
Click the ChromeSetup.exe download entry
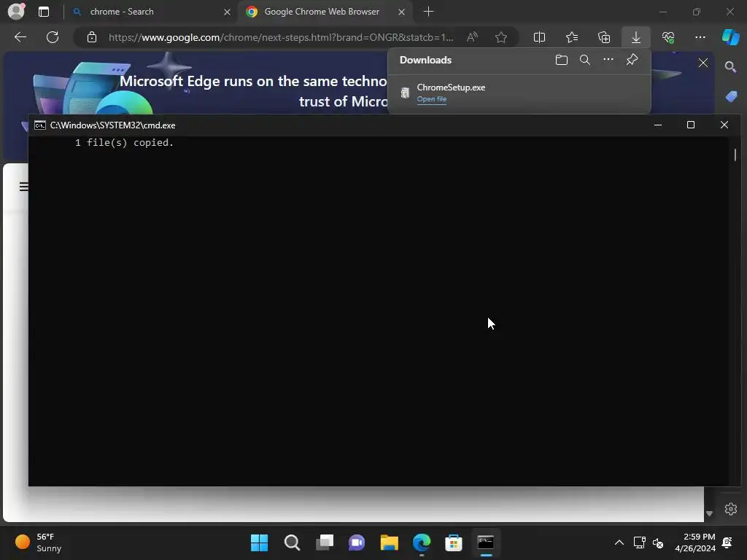519,93
